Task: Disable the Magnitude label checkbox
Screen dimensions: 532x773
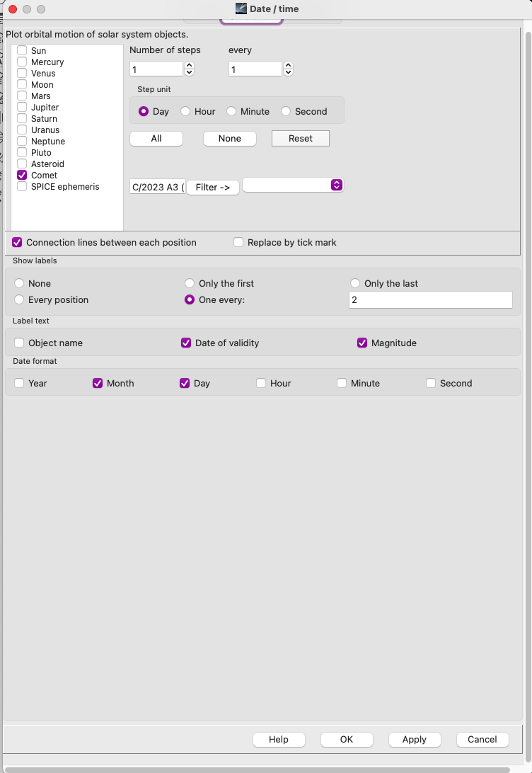Action: pos(363,343)
